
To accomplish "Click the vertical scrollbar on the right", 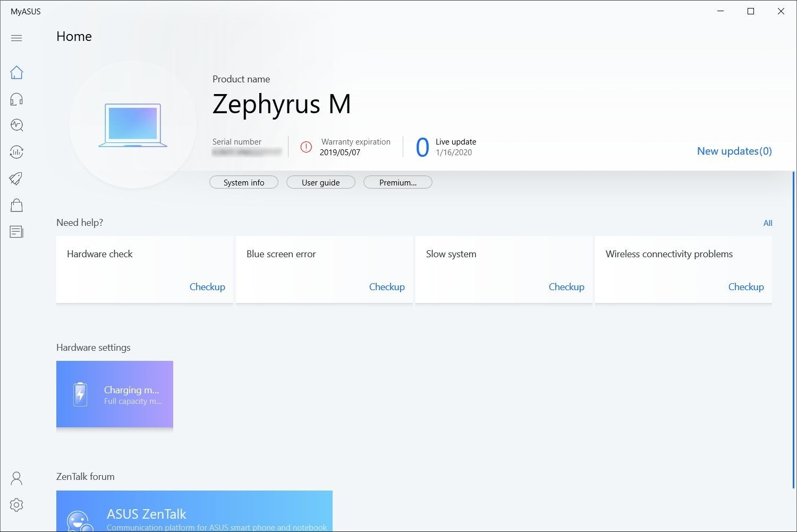I will coord(794,330).
